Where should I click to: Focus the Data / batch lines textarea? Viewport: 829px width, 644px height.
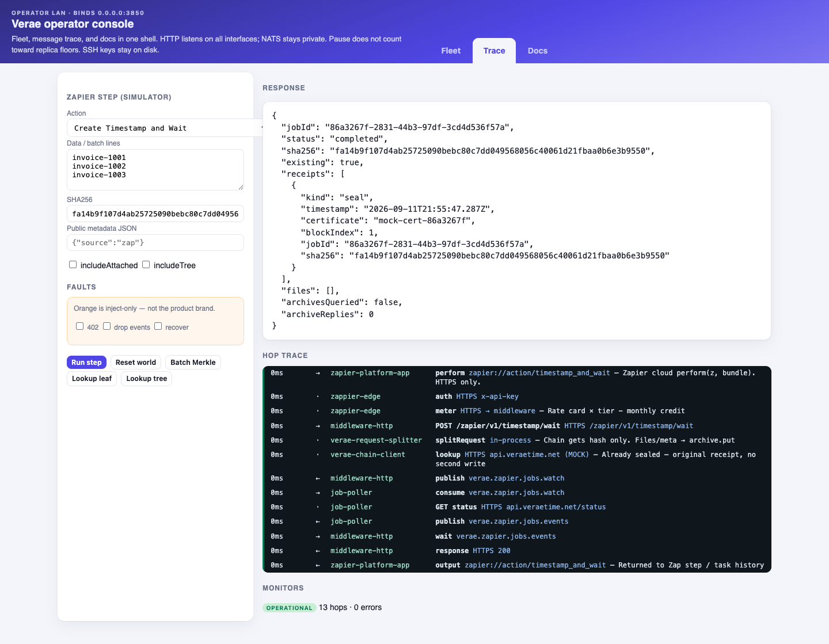pos(155,170)
